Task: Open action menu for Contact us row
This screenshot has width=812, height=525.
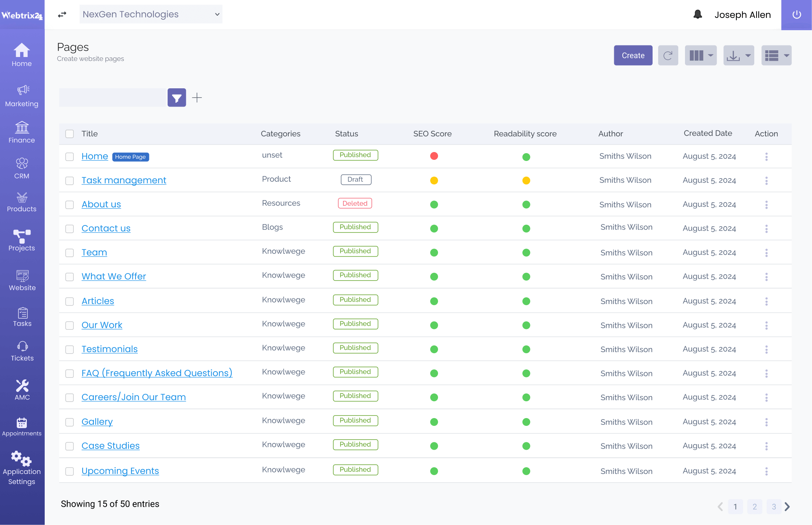Action: (x=766, y=229)
